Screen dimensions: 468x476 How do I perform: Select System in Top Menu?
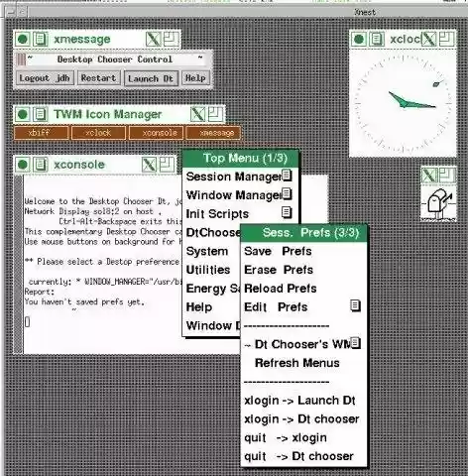point(212,251)
